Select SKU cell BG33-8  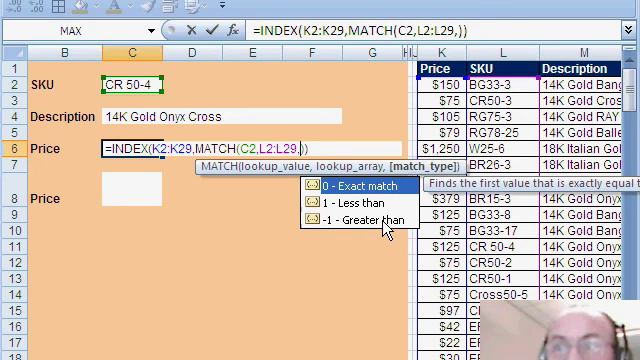coord(503,215)
